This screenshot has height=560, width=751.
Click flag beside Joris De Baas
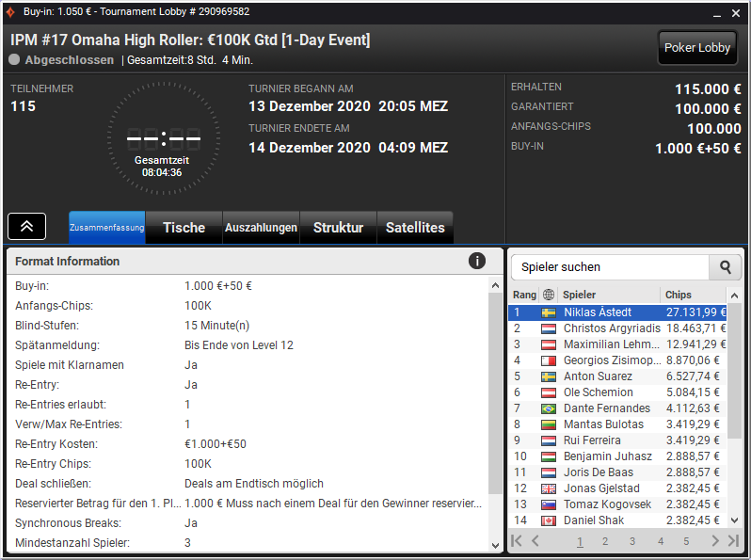point(549,472)
